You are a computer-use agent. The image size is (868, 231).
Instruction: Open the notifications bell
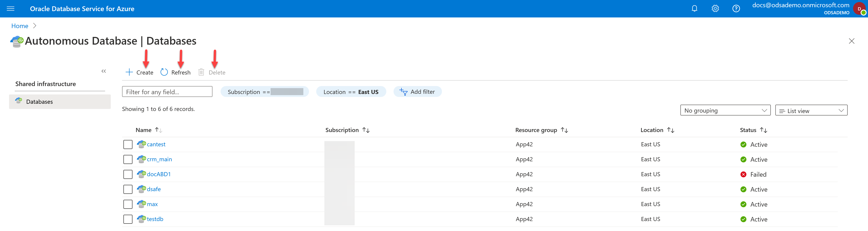click(x=694, y=8)
